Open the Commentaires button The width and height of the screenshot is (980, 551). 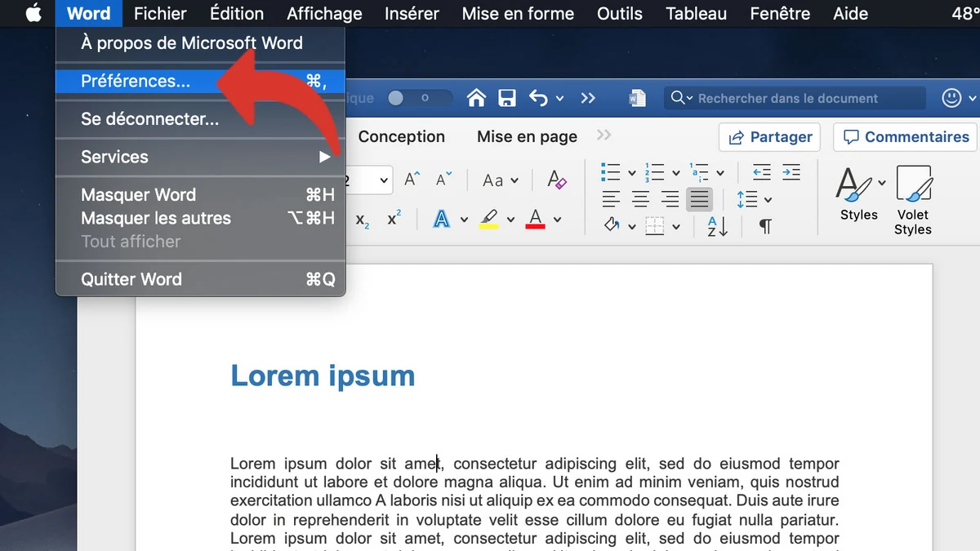tap(906, 137)
